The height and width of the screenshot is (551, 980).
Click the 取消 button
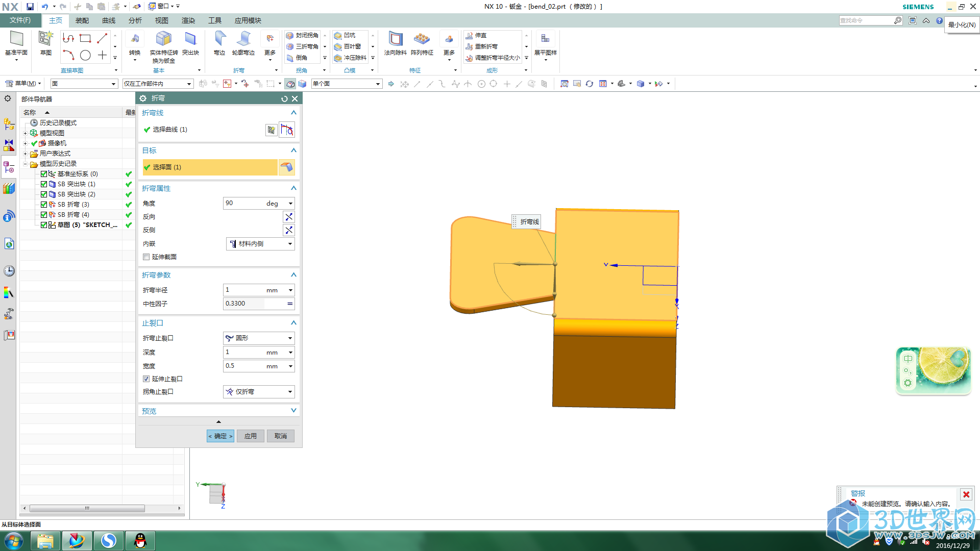[281, 436]
